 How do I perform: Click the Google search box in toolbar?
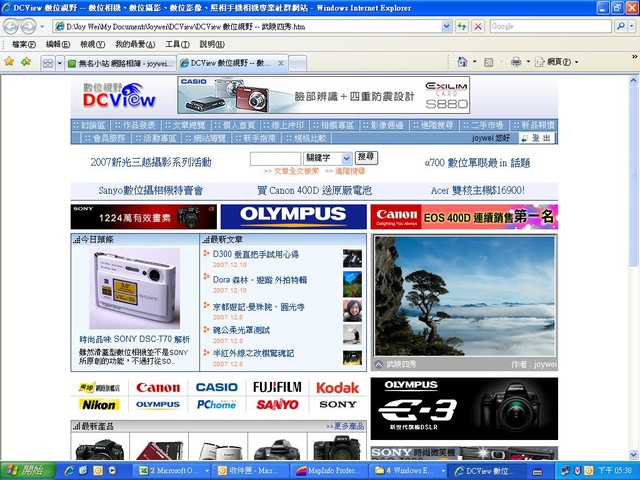click(551, 27)
